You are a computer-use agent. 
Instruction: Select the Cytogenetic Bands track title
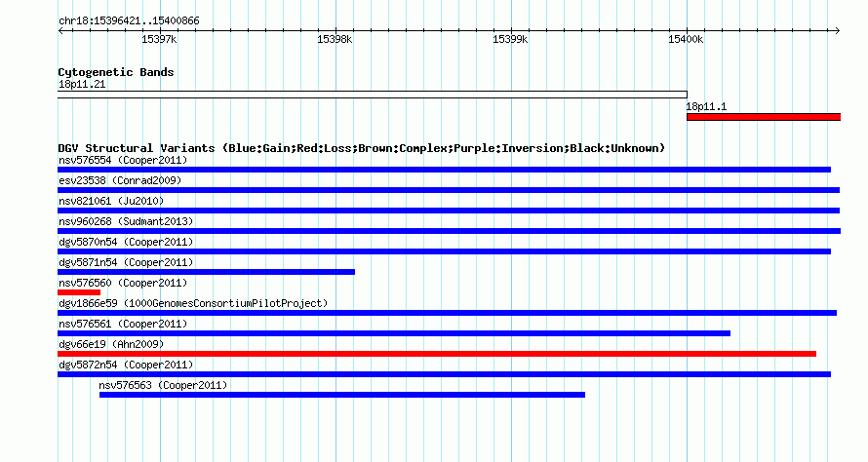(x=116, y=72)
